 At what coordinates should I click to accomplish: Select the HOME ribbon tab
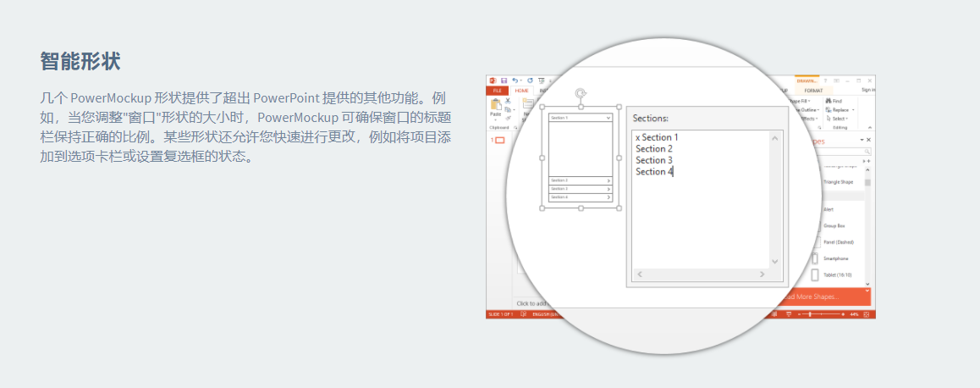521,90
